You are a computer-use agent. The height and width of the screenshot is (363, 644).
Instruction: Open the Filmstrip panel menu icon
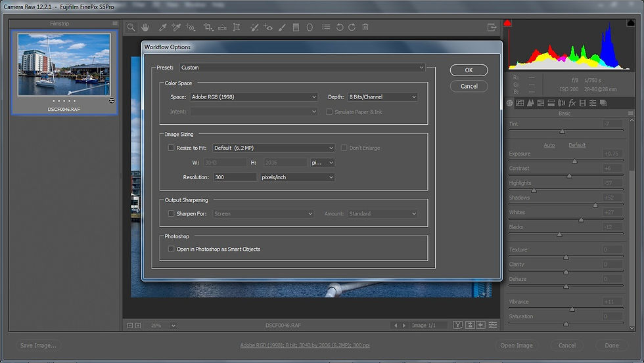click(115, 24)
